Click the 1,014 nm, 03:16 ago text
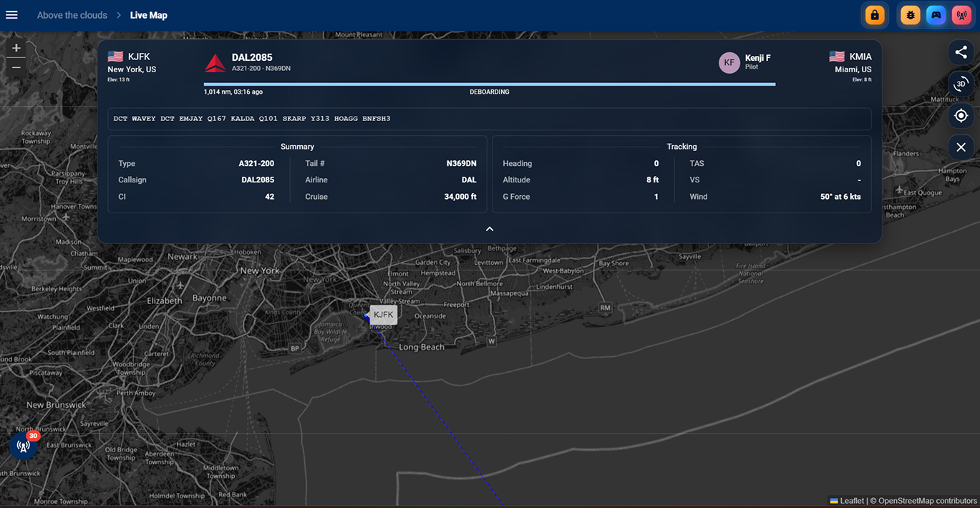980x508 pixels. pyautogui.click(x=233, y=92)
